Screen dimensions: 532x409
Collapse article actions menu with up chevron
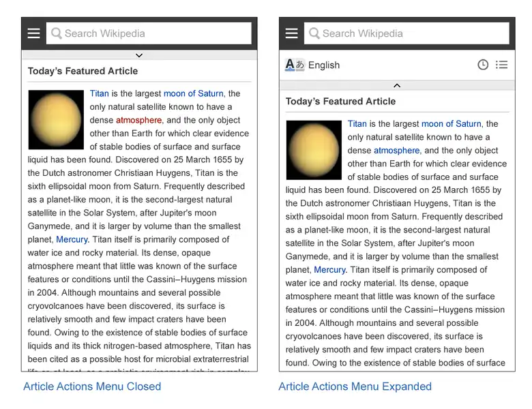click(x=397, y=85)
